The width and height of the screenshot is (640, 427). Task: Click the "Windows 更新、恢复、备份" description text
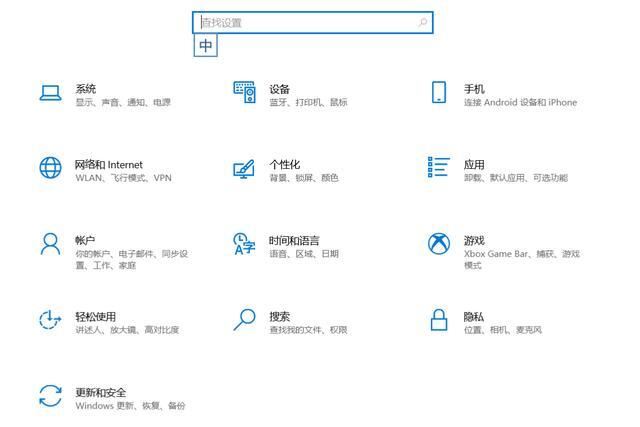click(x=130, y=406)
